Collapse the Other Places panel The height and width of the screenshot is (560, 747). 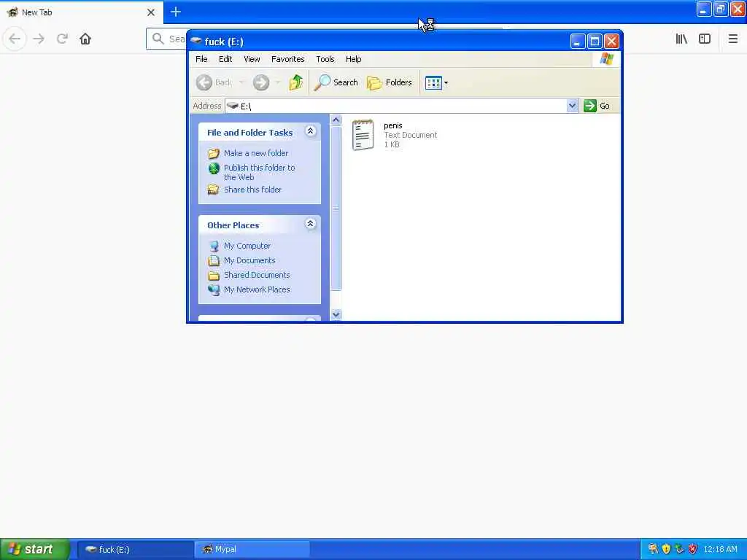pyautogui.click(x=310, y=223)
